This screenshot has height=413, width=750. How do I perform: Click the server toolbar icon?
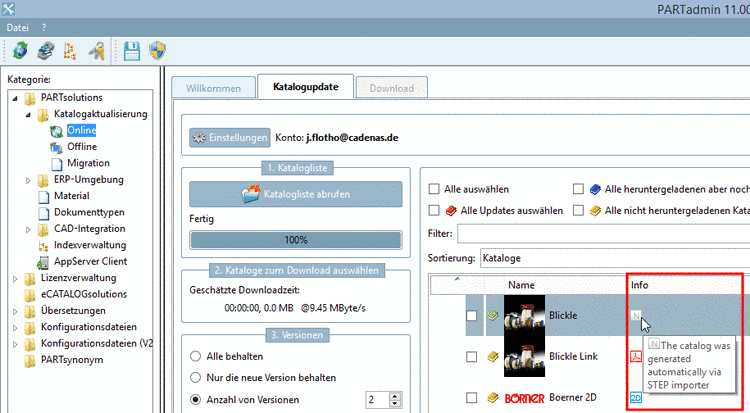point(46,51)
